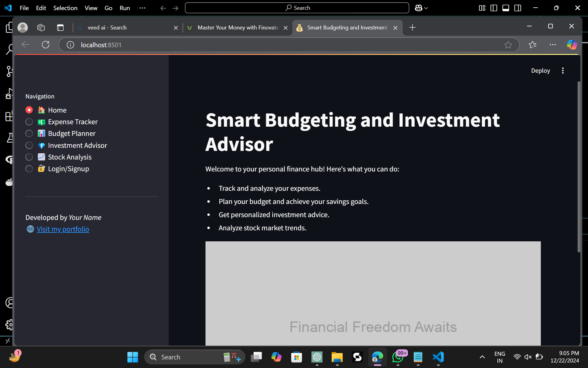The width and height of the screenshot is (588, 368).
Task: Open the Selection menu
Action: [x=65, y=8]
